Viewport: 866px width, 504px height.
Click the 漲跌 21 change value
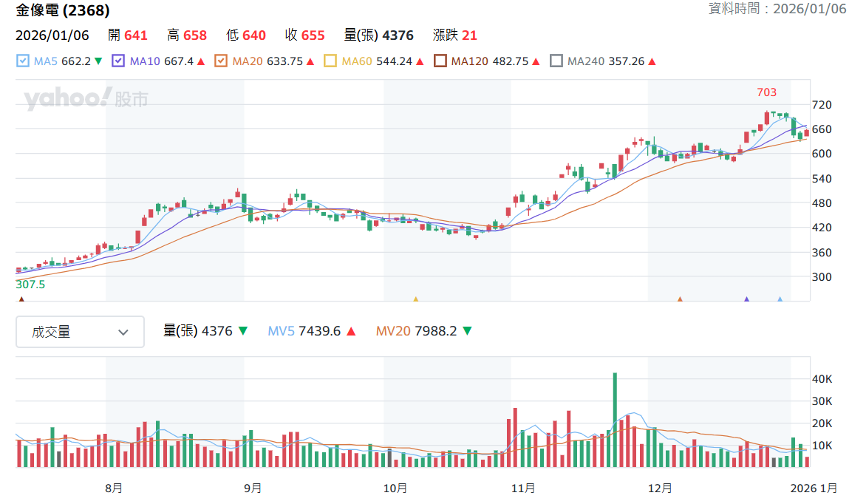(454, 35)
